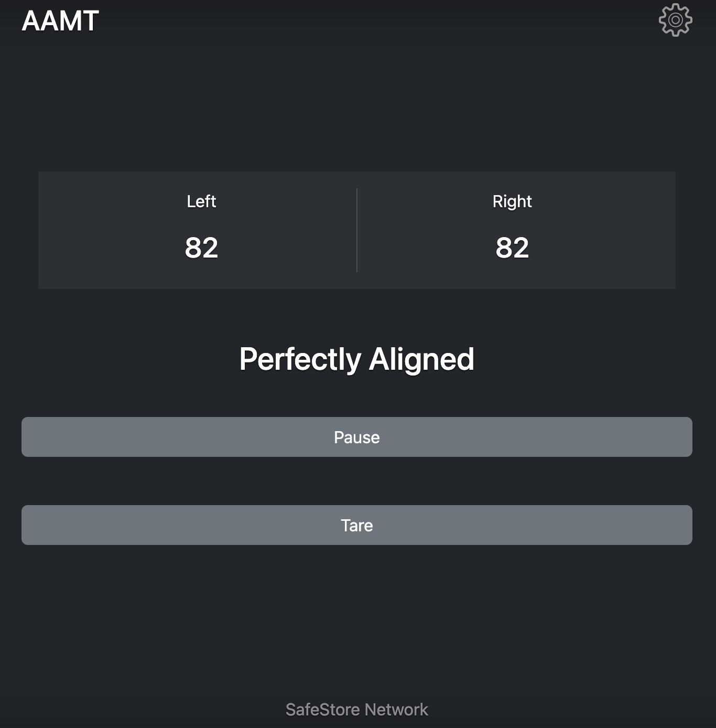
Task: Tap the cog icon in the header
Action: click(x=675, y=20)
